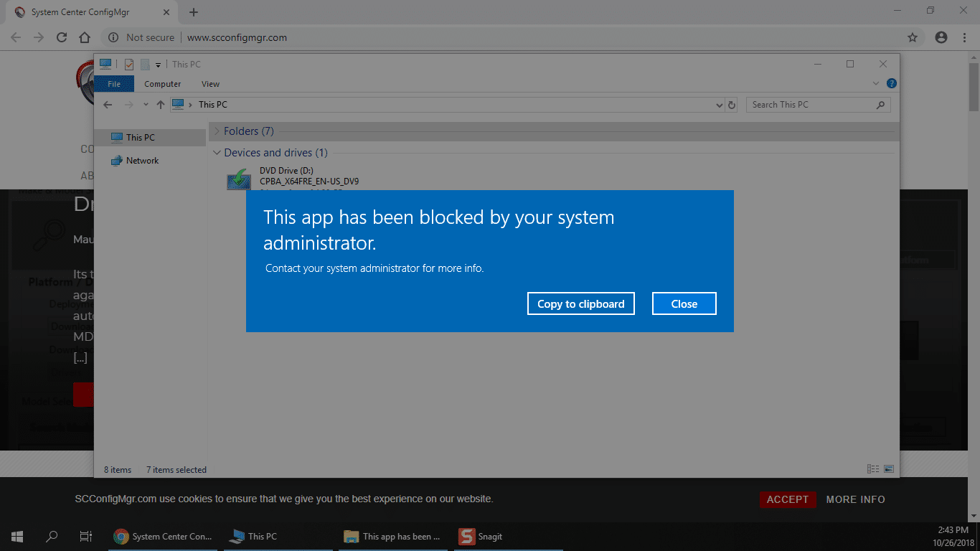Image resolution: width=980 pixels, height=551 pixels.
Task: Switch to large icons view in status bar
Action: (x=889, y=469)
